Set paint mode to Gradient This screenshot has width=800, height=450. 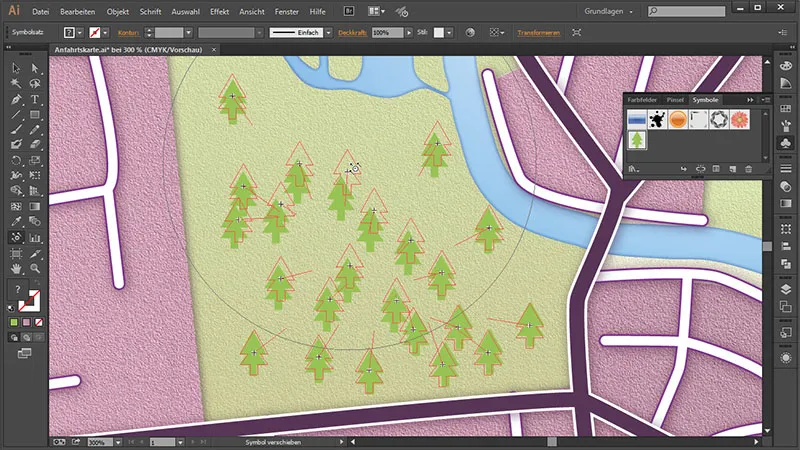pos(26,322)
